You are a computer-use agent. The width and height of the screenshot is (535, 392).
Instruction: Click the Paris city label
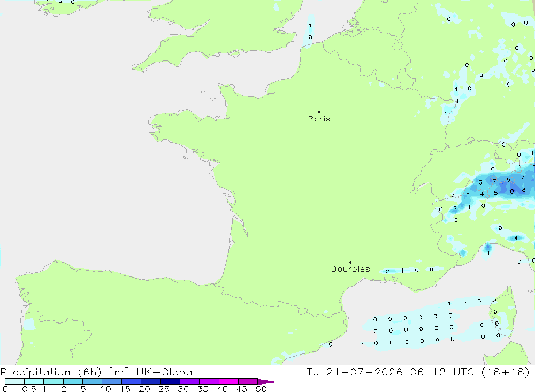(319, 119)
